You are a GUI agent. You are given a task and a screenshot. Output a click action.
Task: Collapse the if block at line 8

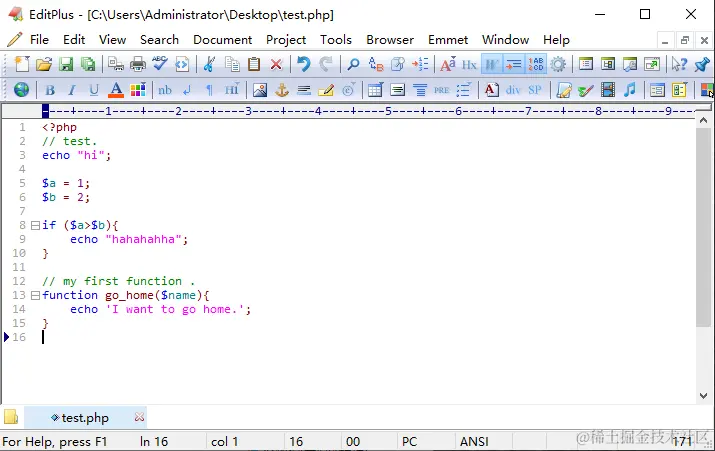click(35, 225)
